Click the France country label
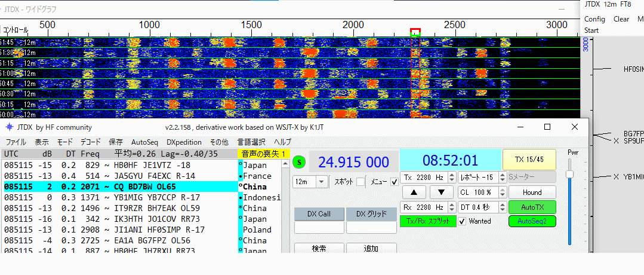This screenshot has width=644, height=275. (257, 176)
